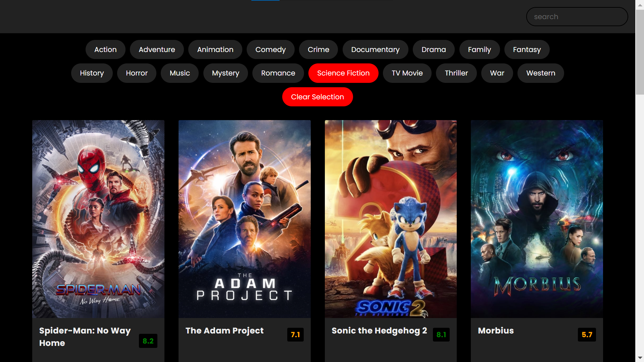The height and width of the screenshot is (362, 644).
Task: Pick the Documentary genre tag
Action: click(x=375, y=50)
